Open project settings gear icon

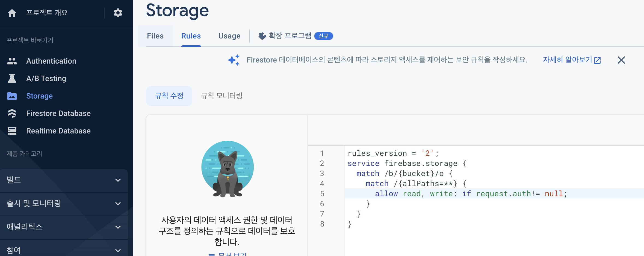(118, 13)
